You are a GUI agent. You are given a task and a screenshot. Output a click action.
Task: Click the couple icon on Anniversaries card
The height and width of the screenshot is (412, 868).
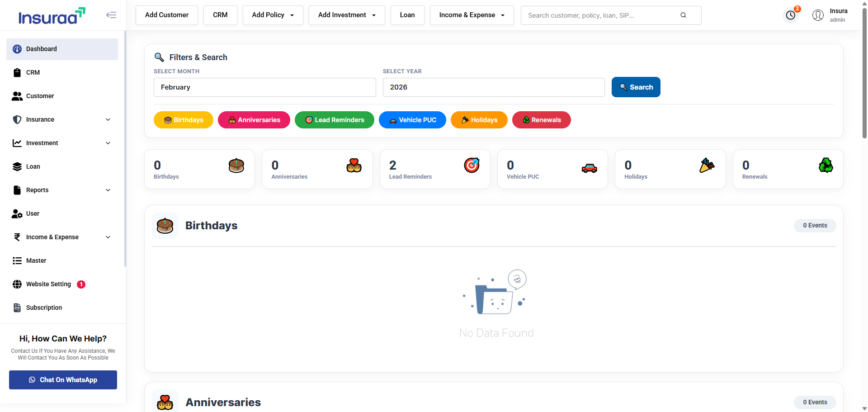tap(354, 166)
